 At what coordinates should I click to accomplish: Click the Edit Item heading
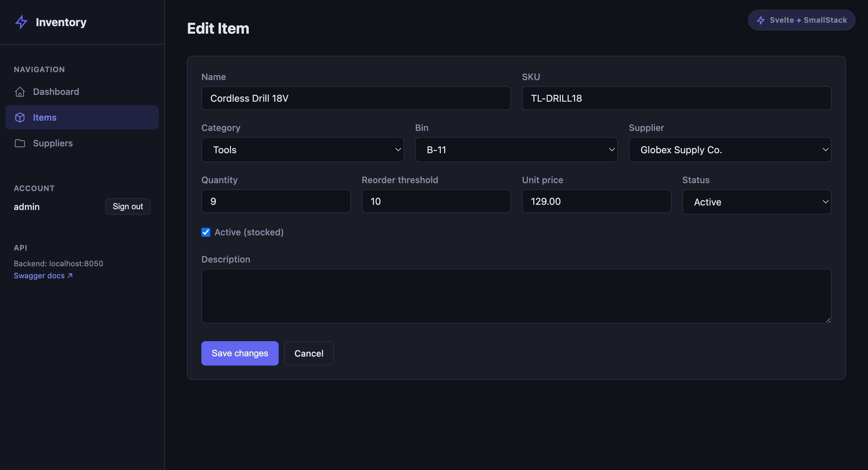pyautogui.click(x=218, y=29)
